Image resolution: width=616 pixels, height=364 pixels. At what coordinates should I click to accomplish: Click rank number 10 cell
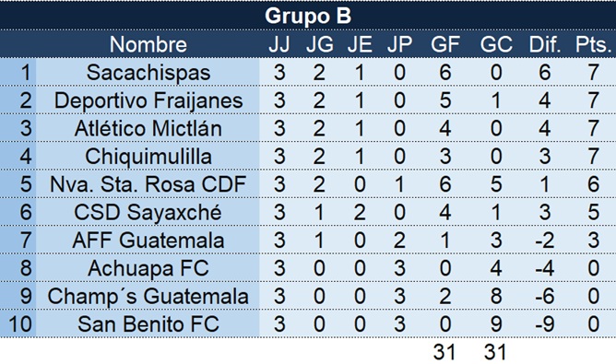coord(19,324)
